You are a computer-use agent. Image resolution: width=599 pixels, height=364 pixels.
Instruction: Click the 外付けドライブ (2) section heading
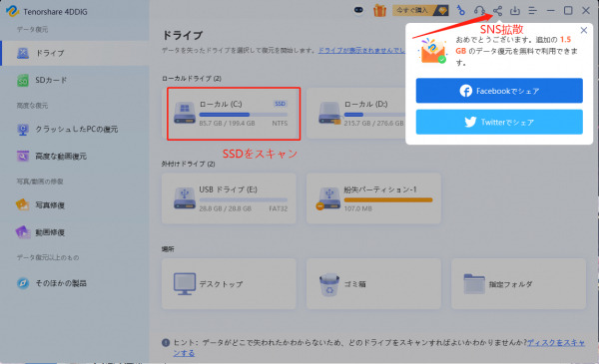coord(188,165)
